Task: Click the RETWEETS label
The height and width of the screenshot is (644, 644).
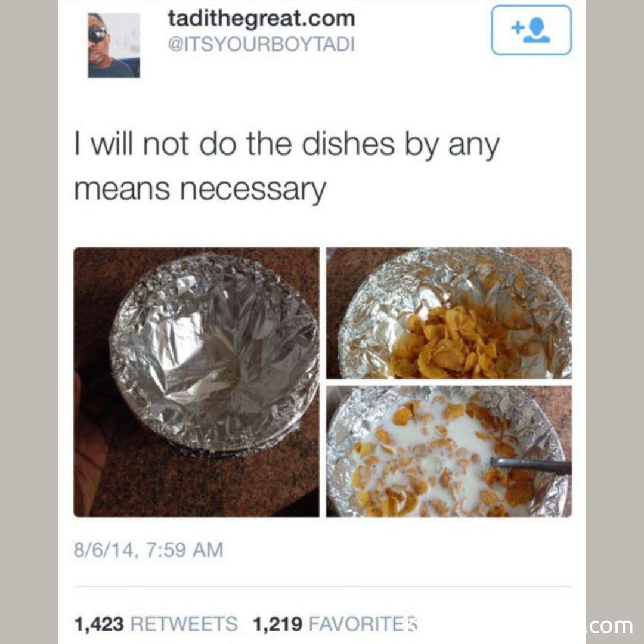Action: pyautogui.click(x=184, y=624)
